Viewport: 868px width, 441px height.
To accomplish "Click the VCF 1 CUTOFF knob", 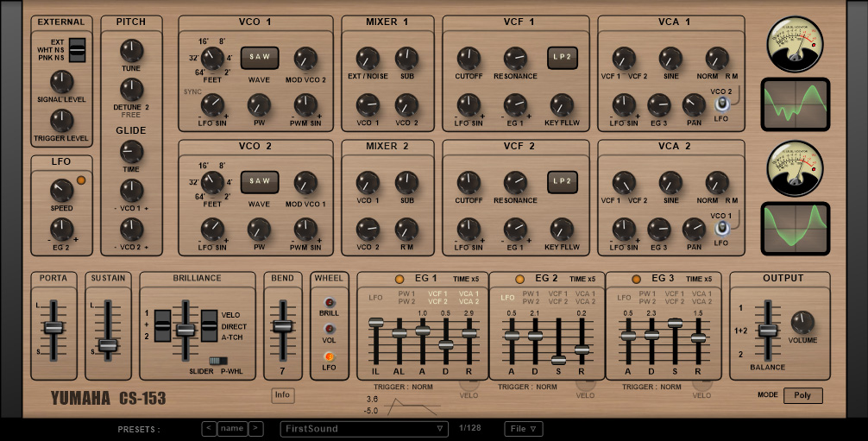I will click(x=469, y=58).
